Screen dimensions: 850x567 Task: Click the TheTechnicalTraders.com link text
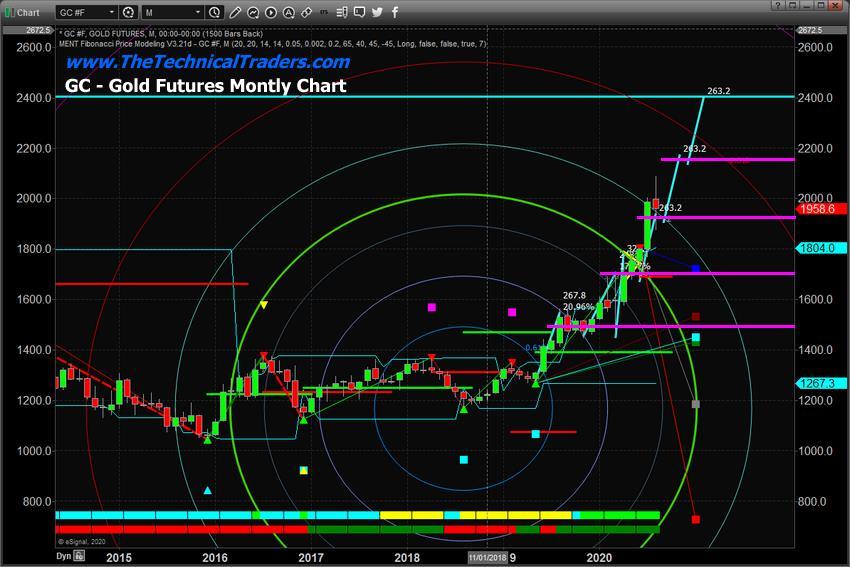[x=208, y=62]
